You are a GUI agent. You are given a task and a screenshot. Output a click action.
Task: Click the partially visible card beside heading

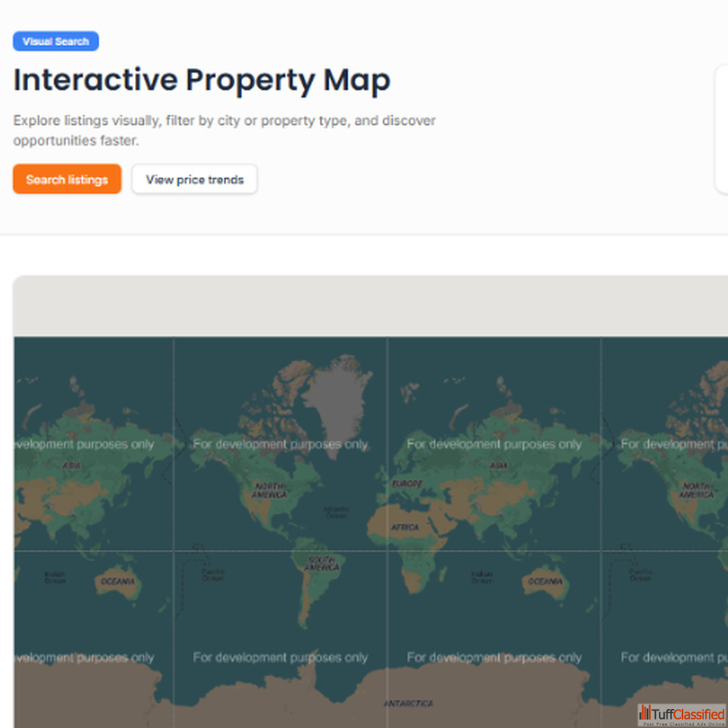tap(721, 129)
